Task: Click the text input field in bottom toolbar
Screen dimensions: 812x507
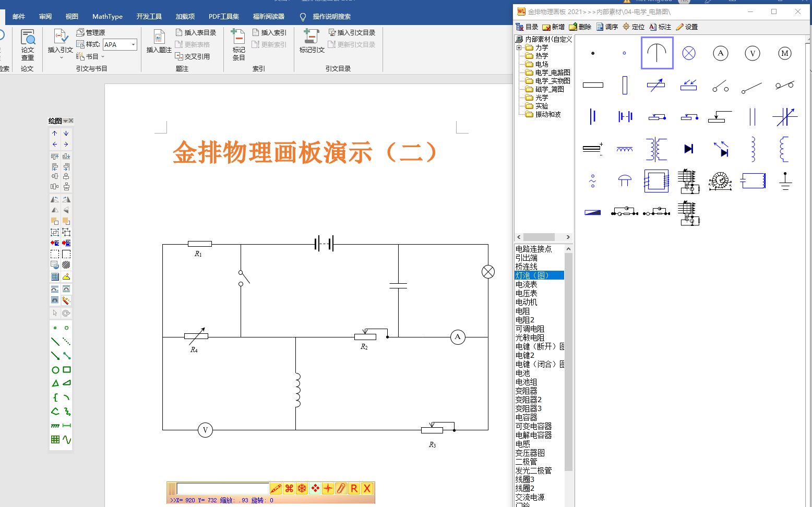Action: (223, 489)
